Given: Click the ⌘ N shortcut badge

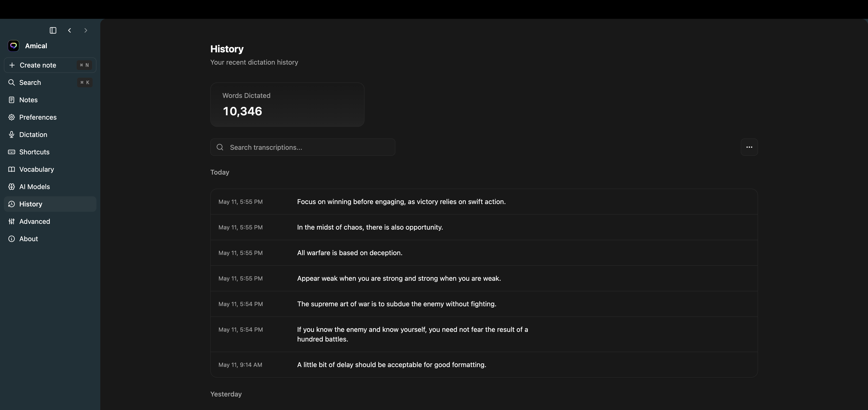Looking at the screenshot, I should click(84, 65).
